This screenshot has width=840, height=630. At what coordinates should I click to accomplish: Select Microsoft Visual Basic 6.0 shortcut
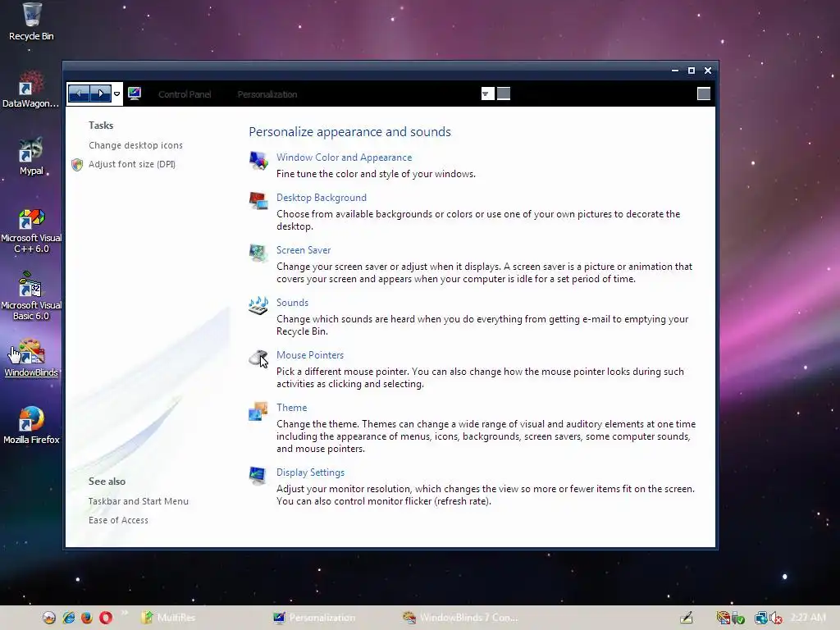click(x=31, y=296)
